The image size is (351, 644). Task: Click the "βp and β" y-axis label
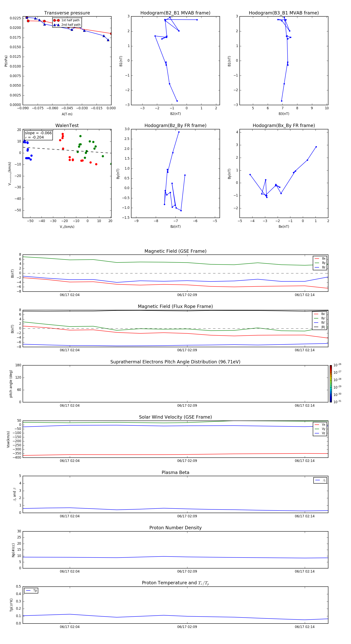14,494
